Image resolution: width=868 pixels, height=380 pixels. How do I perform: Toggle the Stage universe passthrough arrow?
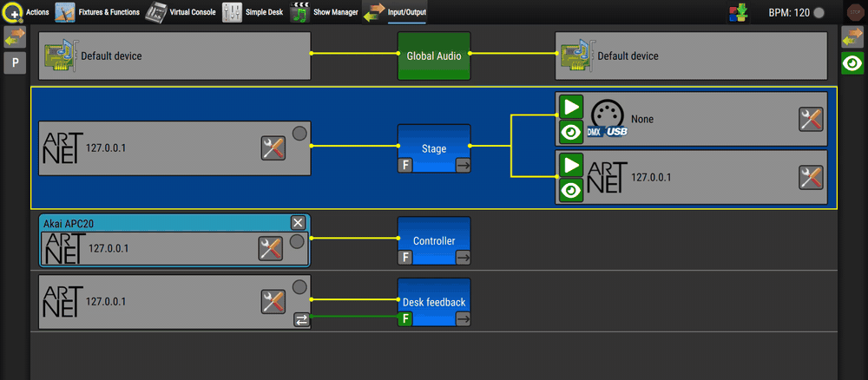tap(464, 165)
